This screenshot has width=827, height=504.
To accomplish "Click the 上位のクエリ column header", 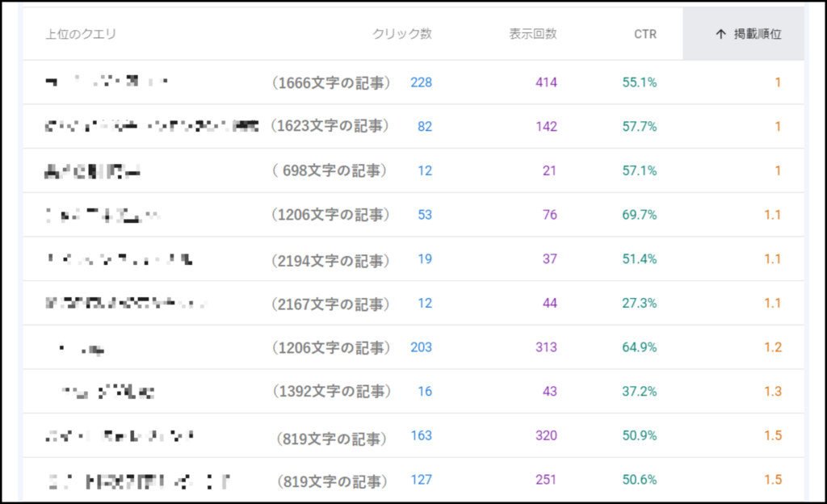I will tap(81, 34).
